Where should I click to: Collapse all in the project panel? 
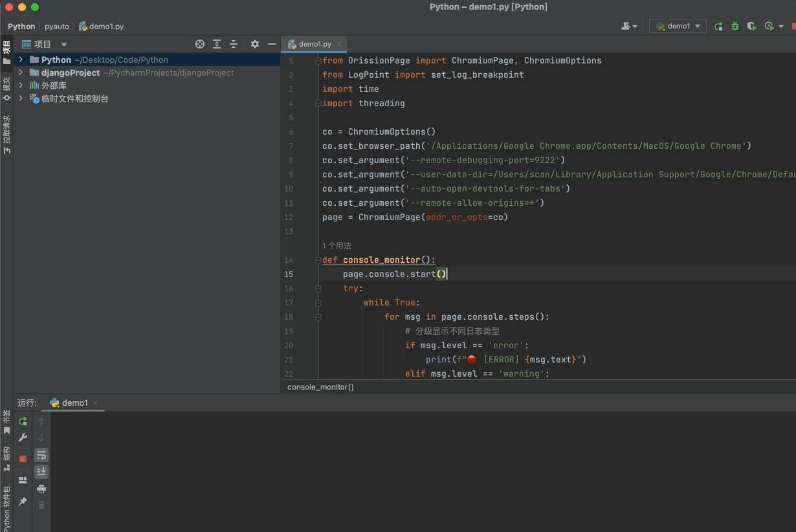pyautogui.click(x=234, y=44)
